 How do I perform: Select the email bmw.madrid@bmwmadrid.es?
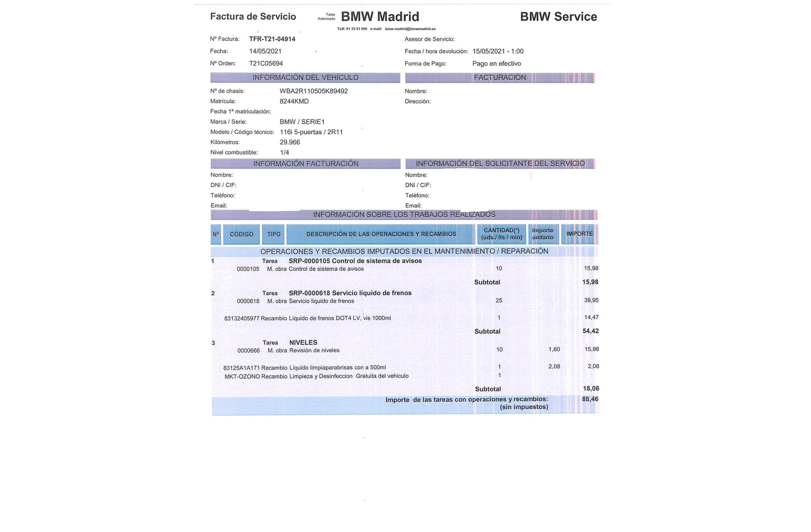[410, 29]
